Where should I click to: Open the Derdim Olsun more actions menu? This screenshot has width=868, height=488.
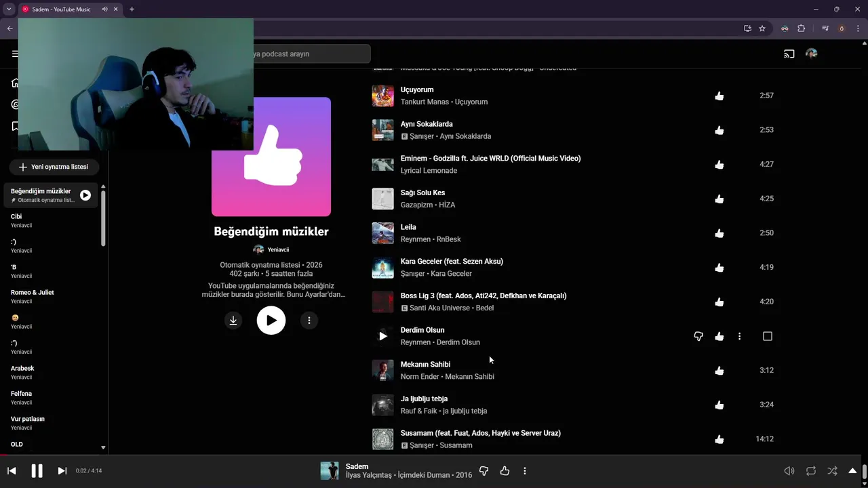[739, 336]
